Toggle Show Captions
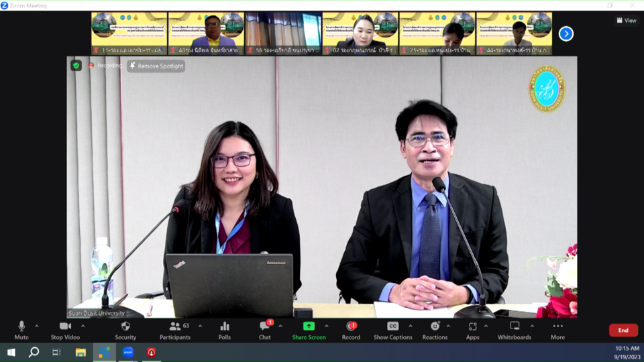The width and height of the screenshot is (644, 362). [392, 329]
